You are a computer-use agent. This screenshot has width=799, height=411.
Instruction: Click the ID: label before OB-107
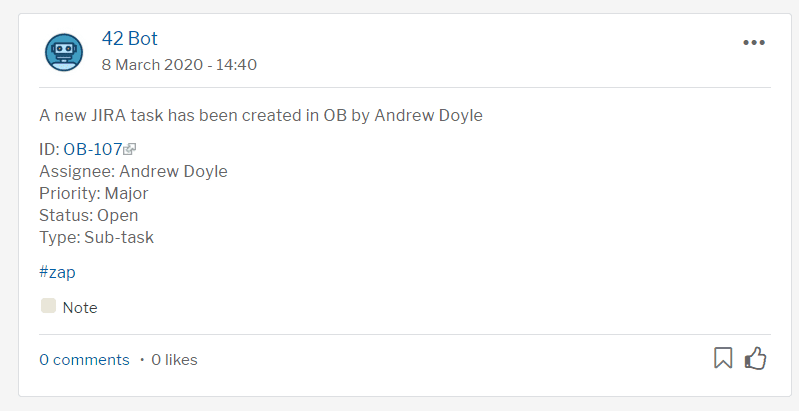coord(49,149)
